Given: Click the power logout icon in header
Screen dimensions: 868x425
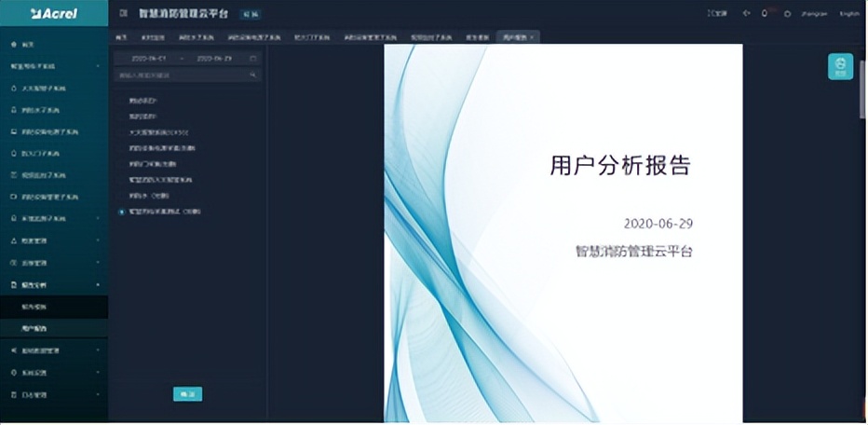Looking at the screenshot, I should tap(787, 14).
